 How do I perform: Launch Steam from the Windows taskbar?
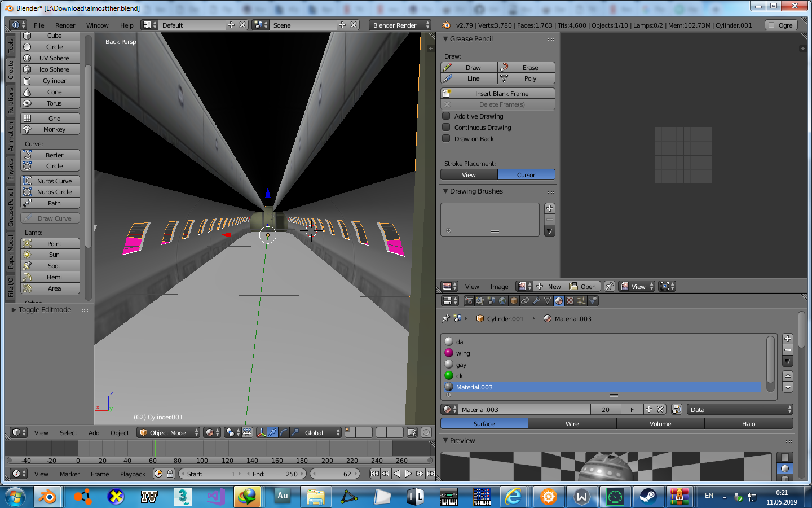tap(647, 497)
